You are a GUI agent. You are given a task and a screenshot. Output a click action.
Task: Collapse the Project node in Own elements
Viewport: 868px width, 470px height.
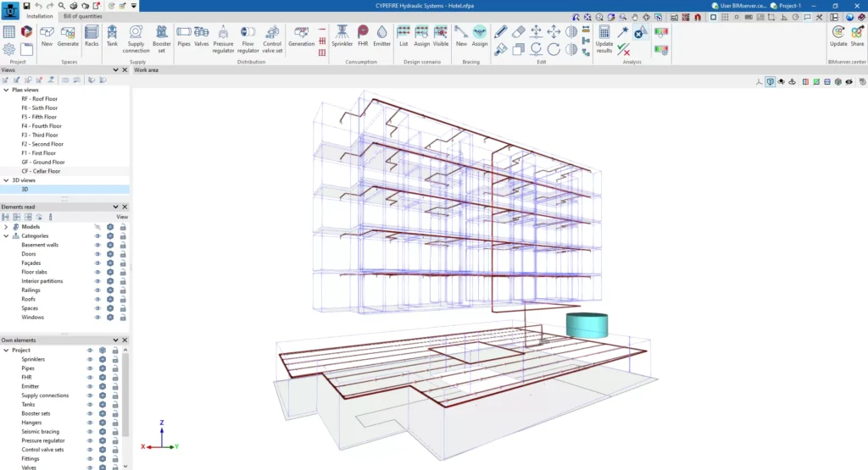click(x=6, y=350)
